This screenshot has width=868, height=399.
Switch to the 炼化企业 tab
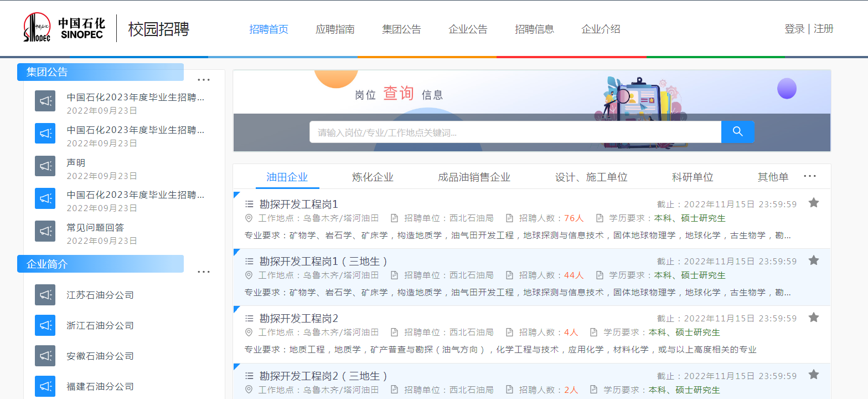pyautogui.click(x=373, y=177)
